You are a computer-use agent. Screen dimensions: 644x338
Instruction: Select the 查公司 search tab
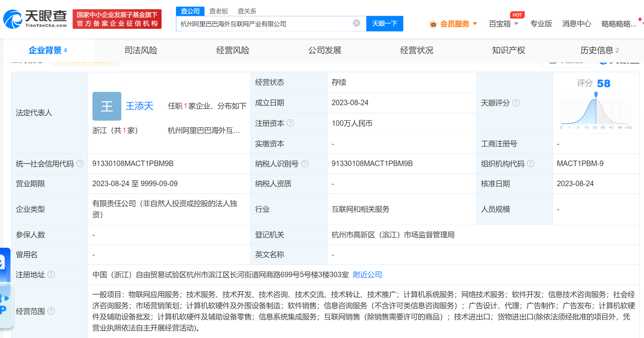click(190, 11)
